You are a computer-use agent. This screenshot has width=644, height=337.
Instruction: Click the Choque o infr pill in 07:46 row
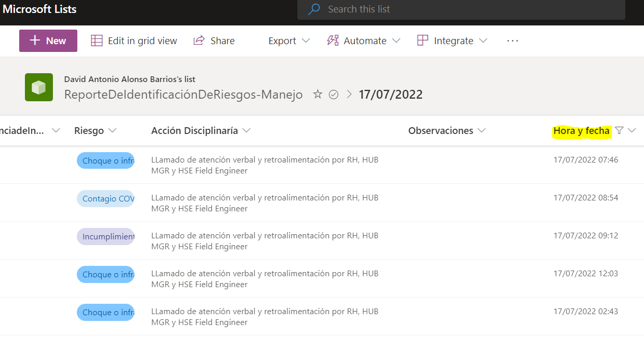point(106,160)
